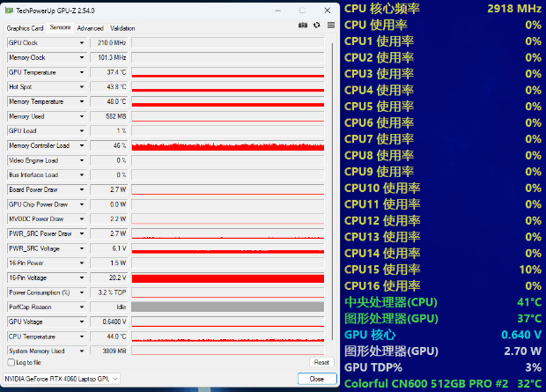The width and height of the screenshot is (546, 392).
Task: Expand the Hot Spot sensor dropdown
Action: point(82,86)
